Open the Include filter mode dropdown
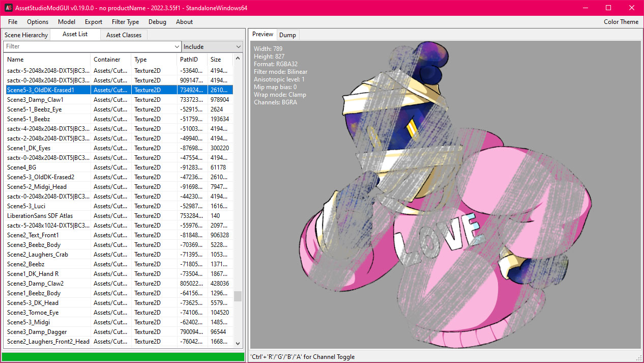This screenshot has height=363, width=644. point(213,46)
